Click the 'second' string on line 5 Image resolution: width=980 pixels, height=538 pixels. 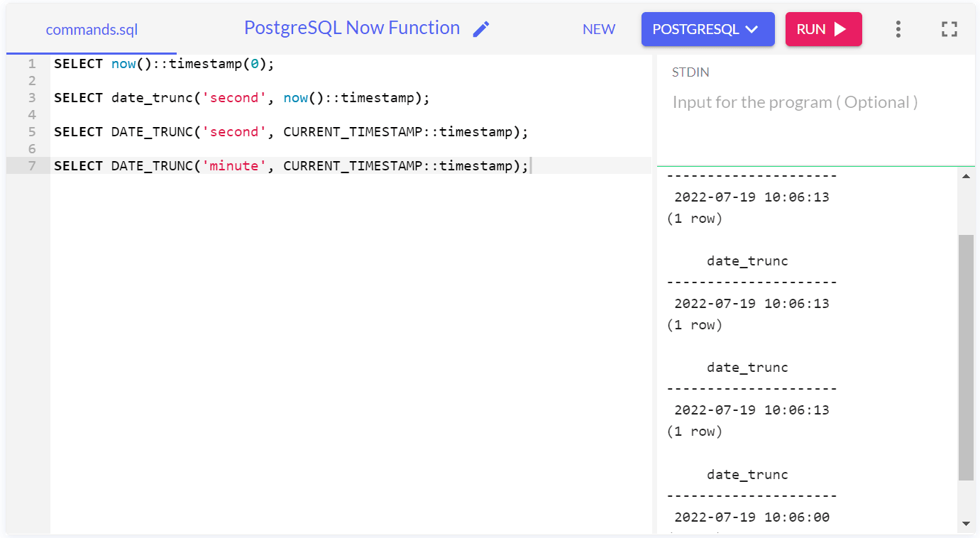click(231, 132)
